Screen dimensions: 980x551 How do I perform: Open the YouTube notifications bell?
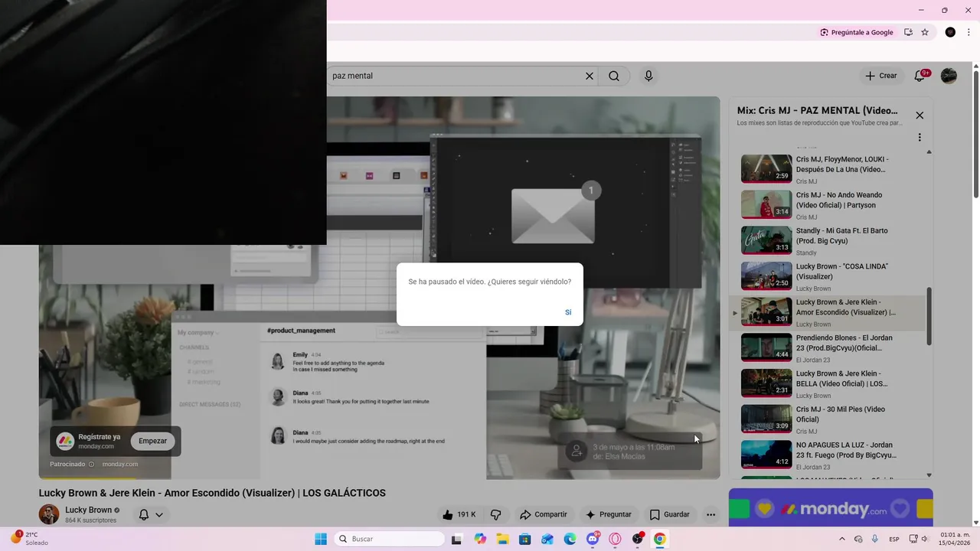point(920,76)
